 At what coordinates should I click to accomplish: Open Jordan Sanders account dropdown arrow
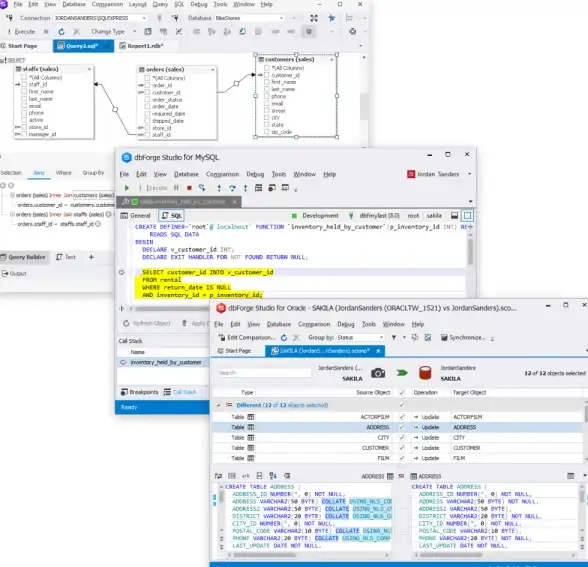[x=469, y=174]
